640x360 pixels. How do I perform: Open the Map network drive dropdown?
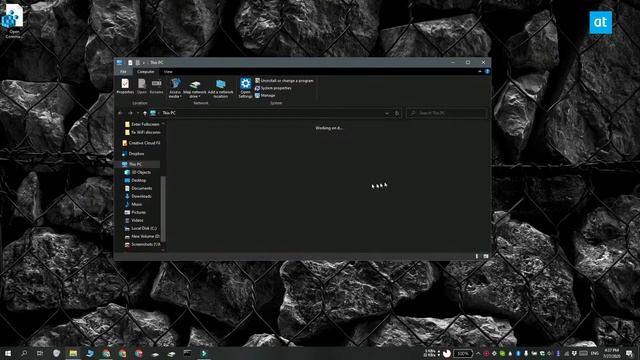point(195,88)
